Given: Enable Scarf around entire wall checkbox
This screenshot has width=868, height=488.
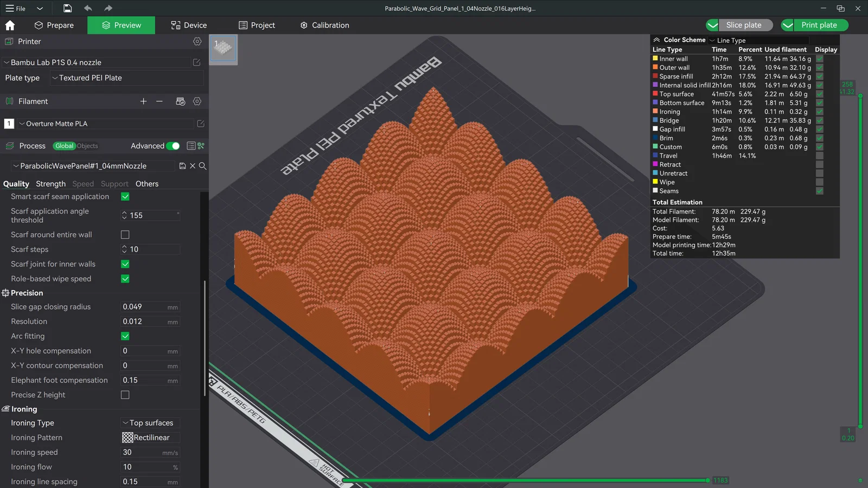Looking at the screenshot, I should click(x=125, y=235).
